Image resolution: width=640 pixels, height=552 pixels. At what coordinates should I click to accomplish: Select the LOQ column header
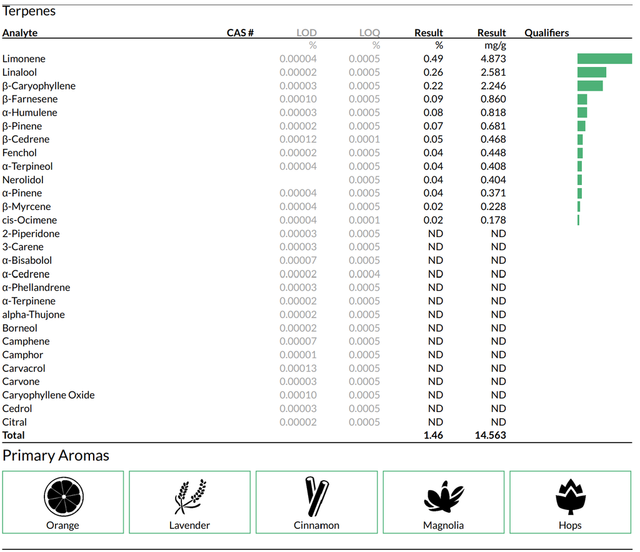pos(369,33)
